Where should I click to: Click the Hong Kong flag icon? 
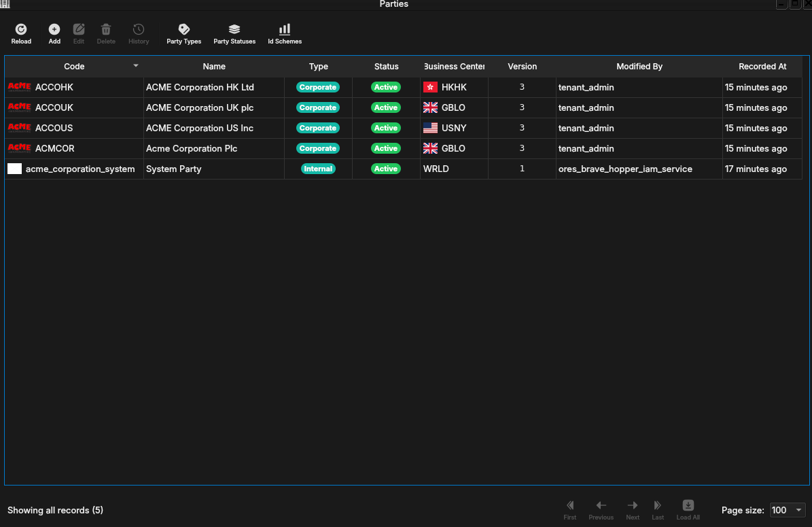point(430,87)
